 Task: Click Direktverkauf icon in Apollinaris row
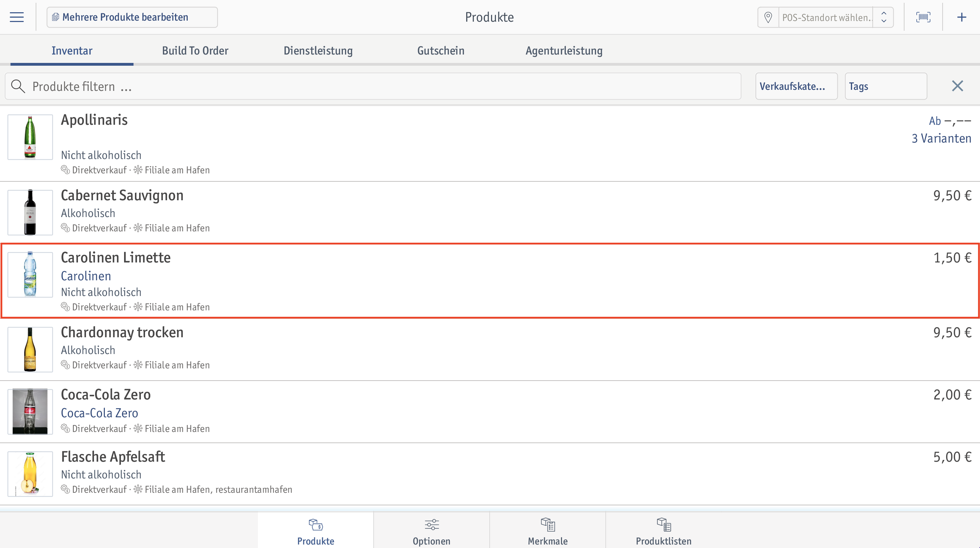pyautogui.click(x=65, y=170)
